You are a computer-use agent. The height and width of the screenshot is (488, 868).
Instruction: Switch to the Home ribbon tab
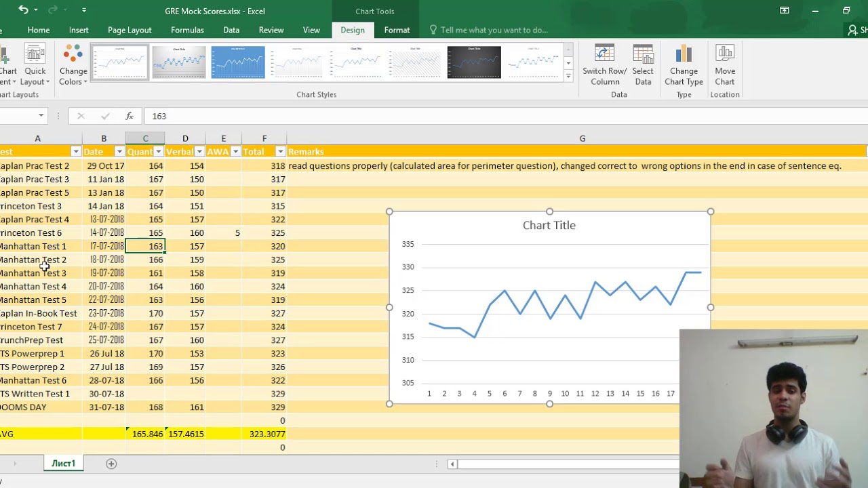(x=39, y=30)
